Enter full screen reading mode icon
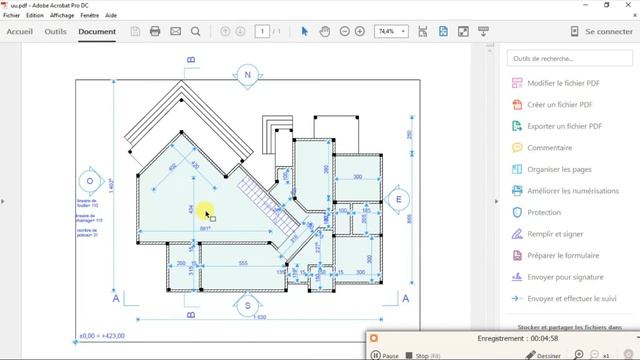640x360 pixels. pyautogui.click(x=463, y=31)
